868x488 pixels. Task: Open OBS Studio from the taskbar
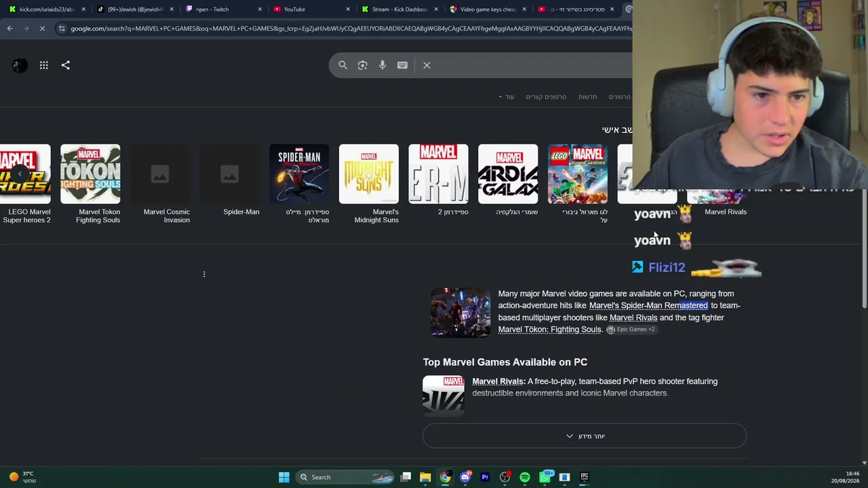[505, 477]
